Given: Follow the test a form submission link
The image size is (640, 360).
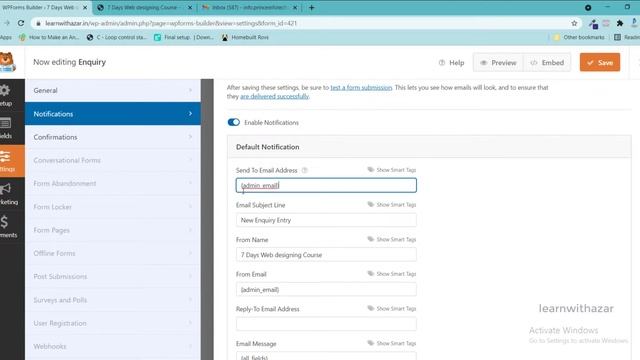Looking at the screenshot, I should point(361,87).
